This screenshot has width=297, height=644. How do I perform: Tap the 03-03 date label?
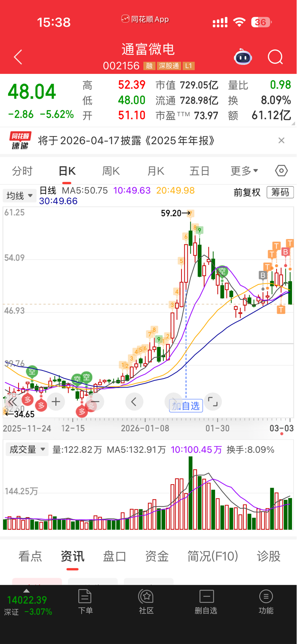coord(282,428)
